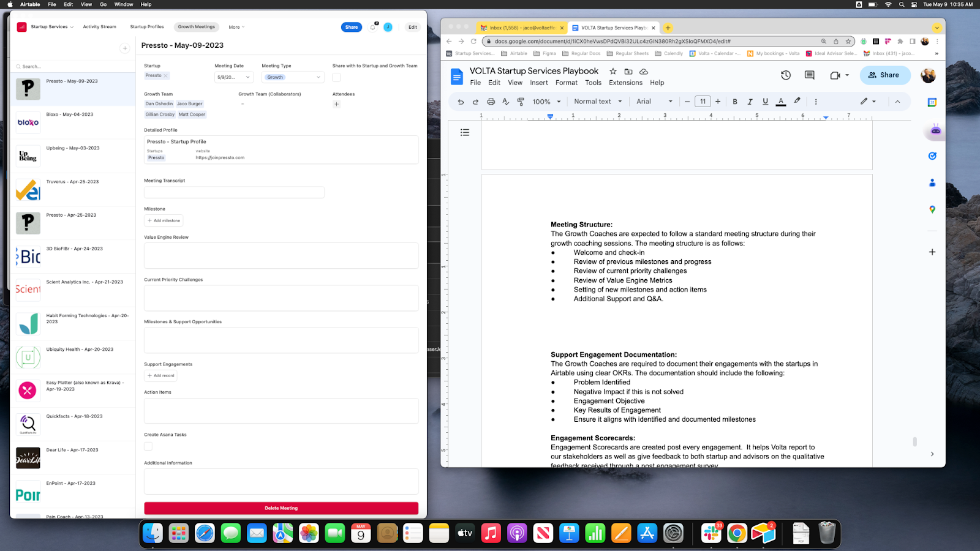
Task: Share the Google Docs document
Action: [x=885, y=75]
